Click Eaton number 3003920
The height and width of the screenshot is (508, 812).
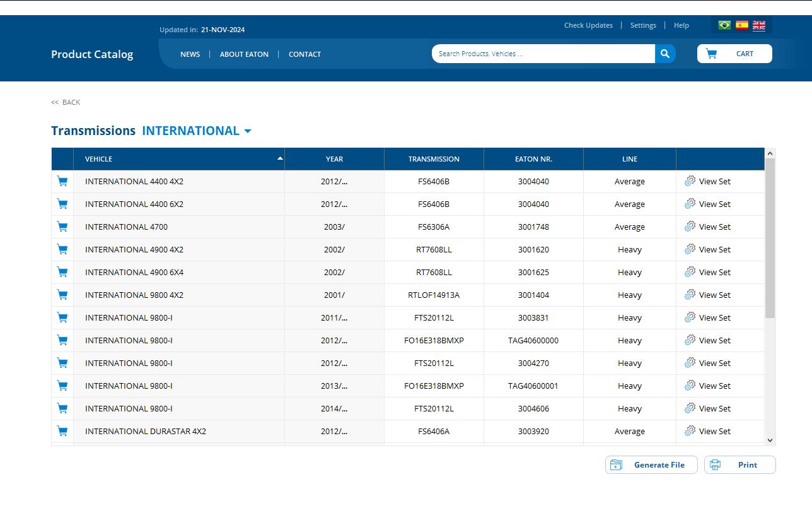[533, 431]
